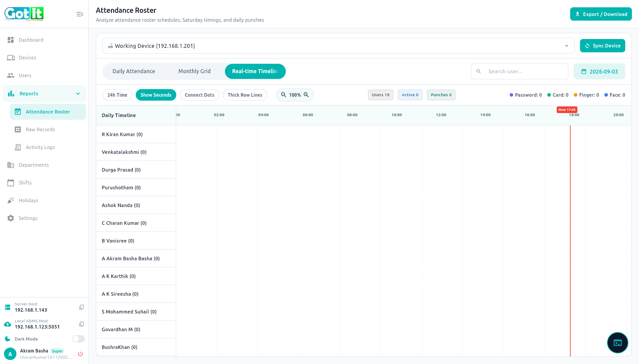The width and height of the screenshot is (639, 364).
Task: Click the Raw Records table icon
Action: 18,129
